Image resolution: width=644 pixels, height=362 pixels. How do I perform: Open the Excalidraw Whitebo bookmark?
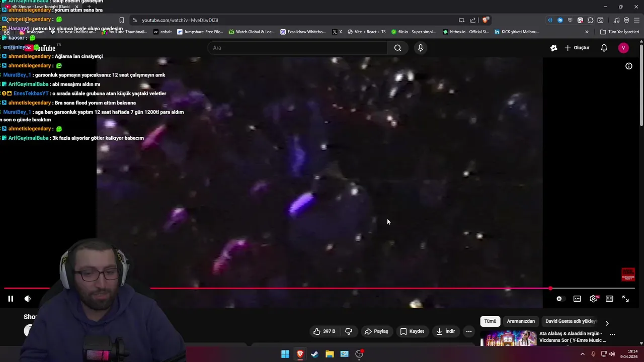pos(303,32)
